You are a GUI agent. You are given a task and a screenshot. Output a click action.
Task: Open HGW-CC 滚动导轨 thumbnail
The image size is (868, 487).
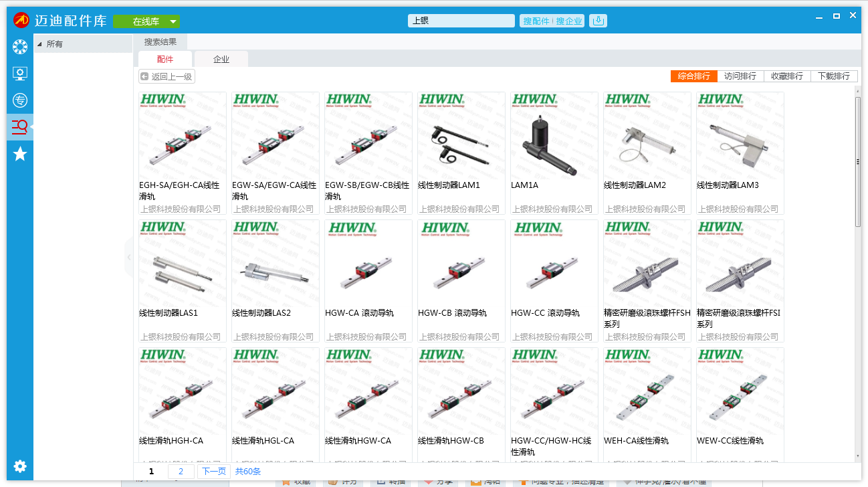(554, 264)
